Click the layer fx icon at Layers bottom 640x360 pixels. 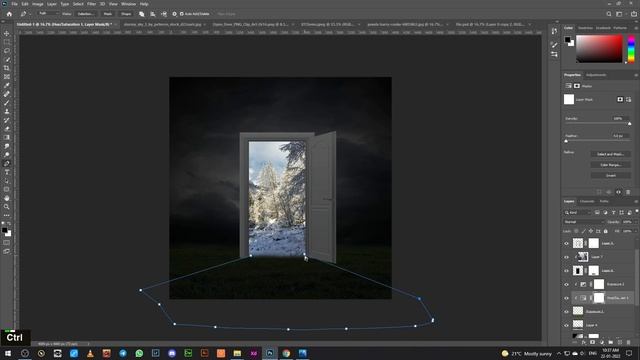click(584, 342)
